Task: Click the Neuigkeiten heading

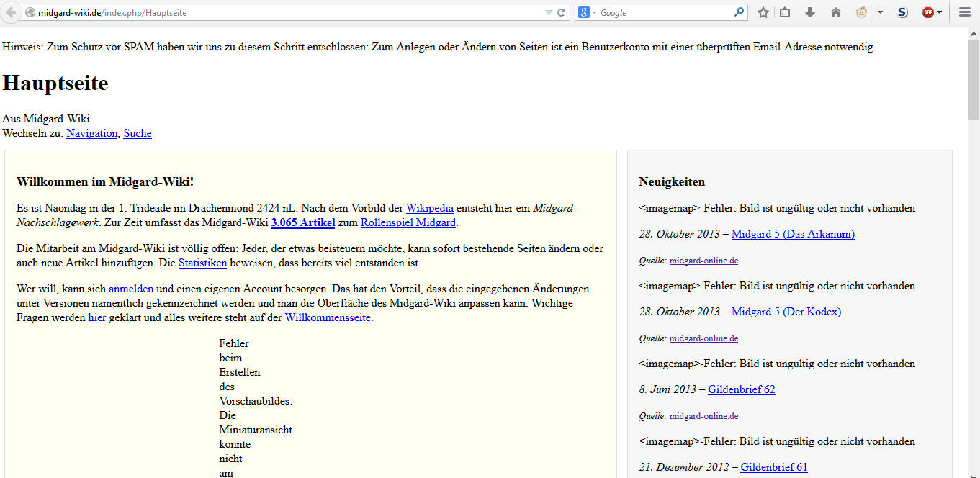Action: (x=672, y=181)
